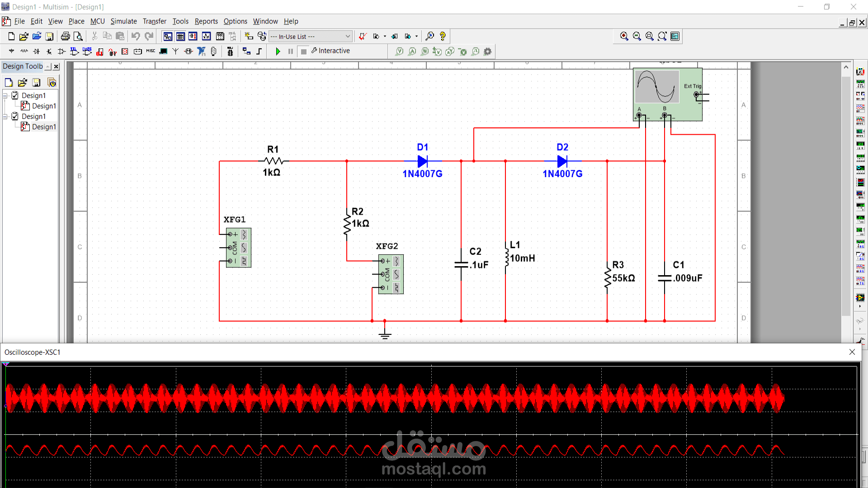This screenshot has width=868, height=488.
Task: Open the Options menu
Action: pyautogui.click(x=235, y=21)
